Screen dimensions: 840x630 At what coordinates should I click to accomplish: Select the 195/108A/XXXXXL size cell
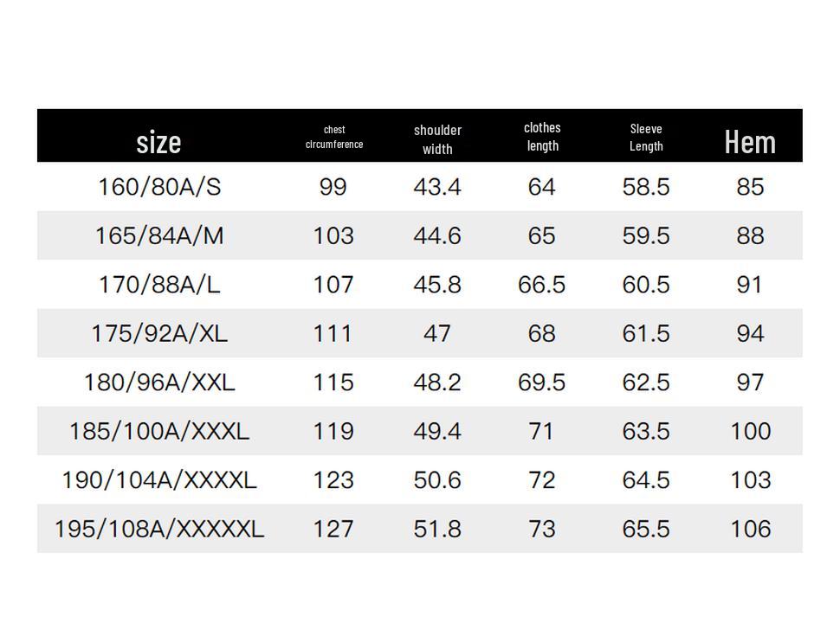click(159, 529)
